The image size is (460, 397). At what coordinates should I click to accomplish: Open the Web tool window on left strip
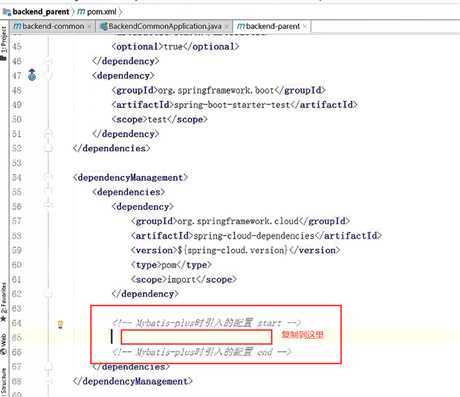[x=4, y=343]
